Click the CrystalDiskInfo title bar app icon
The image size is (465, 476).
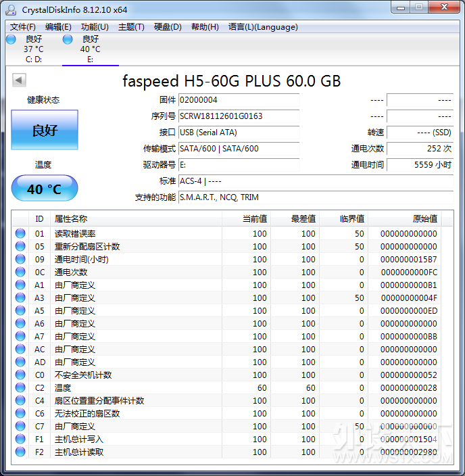tap(11, 10)
